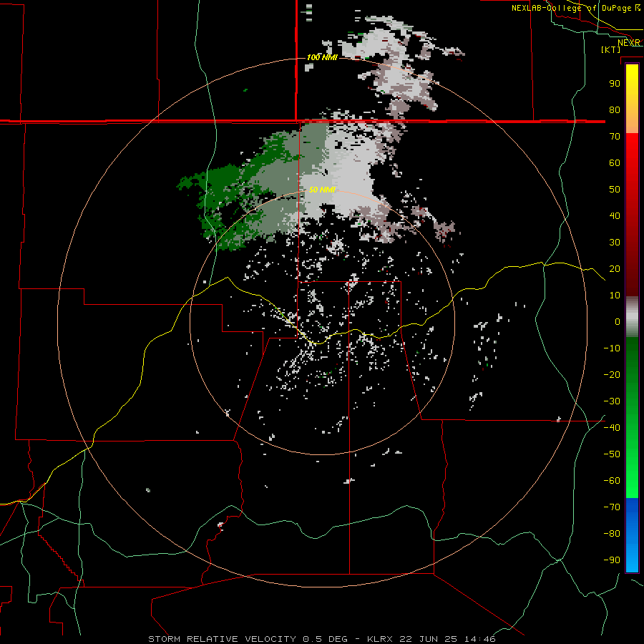Click the "10" value on the velocity scale
The width and height of the screenshot is (644, 644).
pos(615,296)
